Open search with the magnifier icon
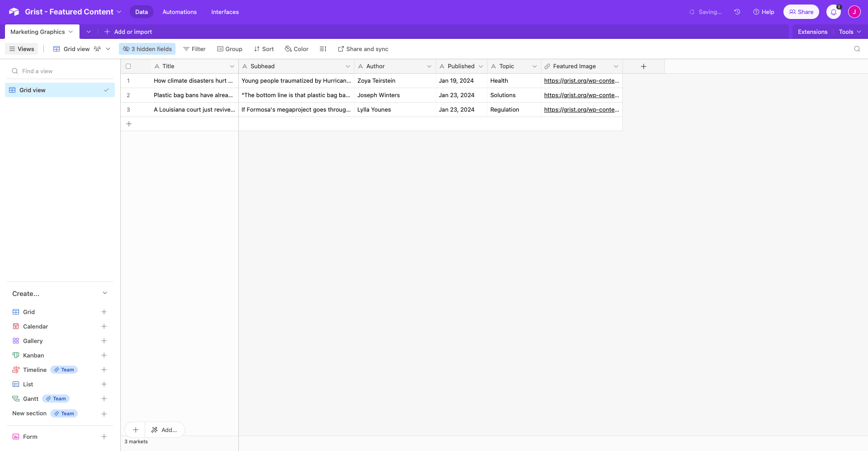Viewport: 868px width, 451px height. pos(857,49)
